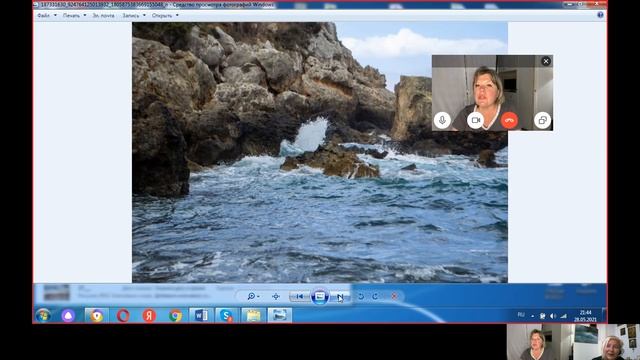Click the blurred thumbnail in Skype notification popup
Image resolution: width=640 pixels, height=360 pixels.
click(56, 293)
